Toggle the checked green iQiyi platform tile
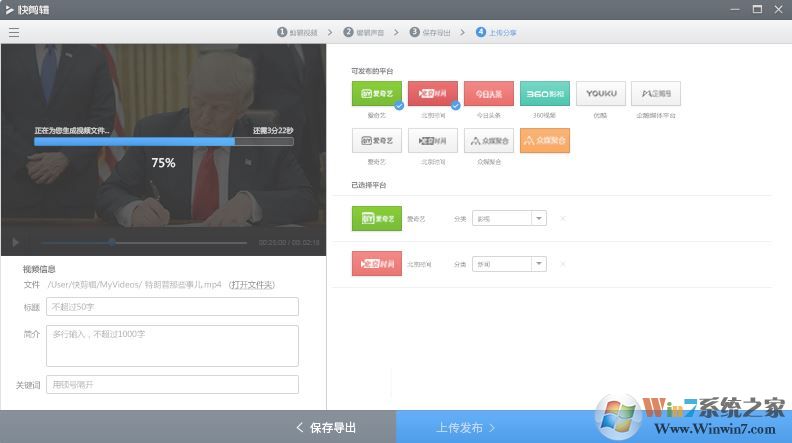The height and width of the screenshot is (443, 792). click(377, 93)
